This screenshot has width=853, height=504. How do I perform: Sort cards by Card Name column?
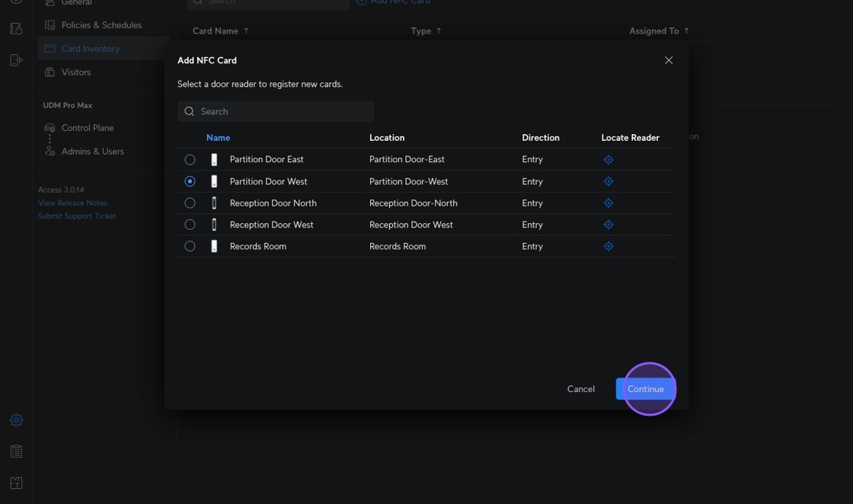click(x=220, y=31)
